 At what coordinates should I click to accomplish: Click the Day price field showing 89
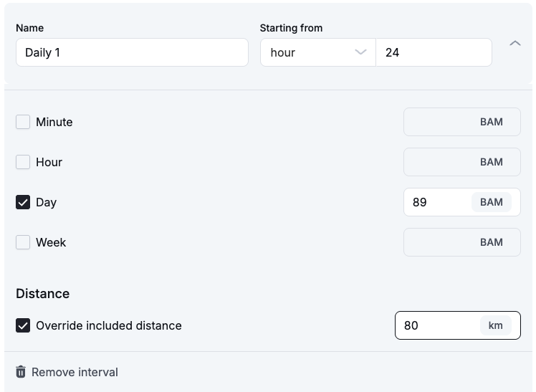click(437, 202)
